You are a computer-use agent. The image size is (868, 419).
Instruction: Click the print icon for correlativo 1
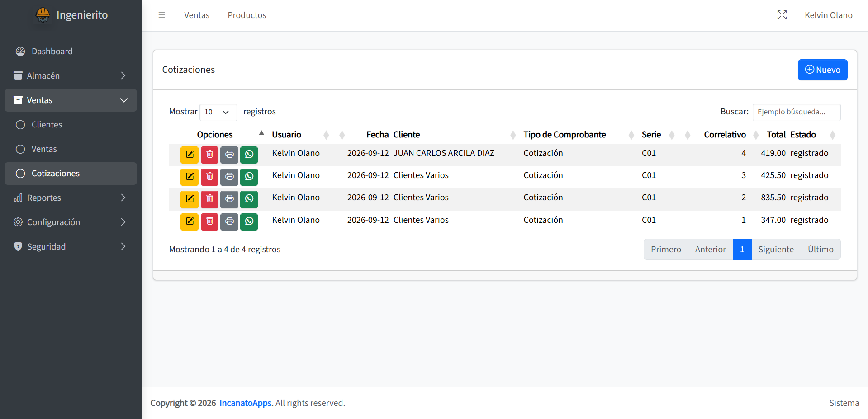pos(229,221)
